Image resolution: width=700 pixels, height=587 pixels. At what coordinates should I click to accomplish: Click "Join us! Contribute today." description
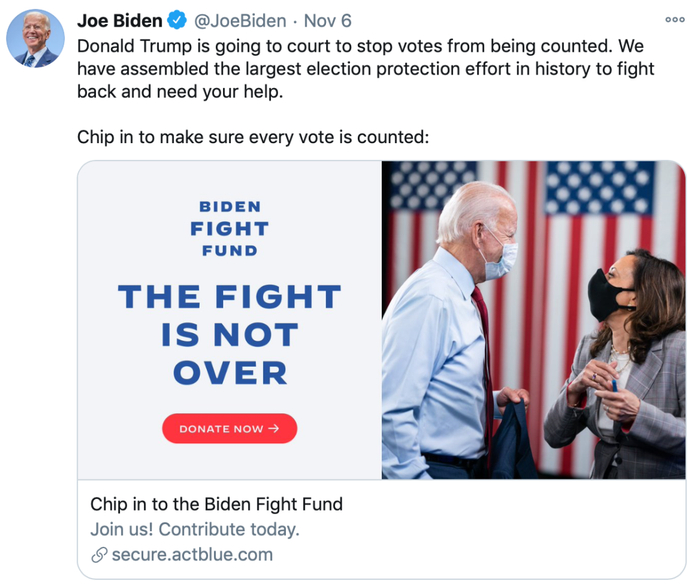click(x=194, y=530)
